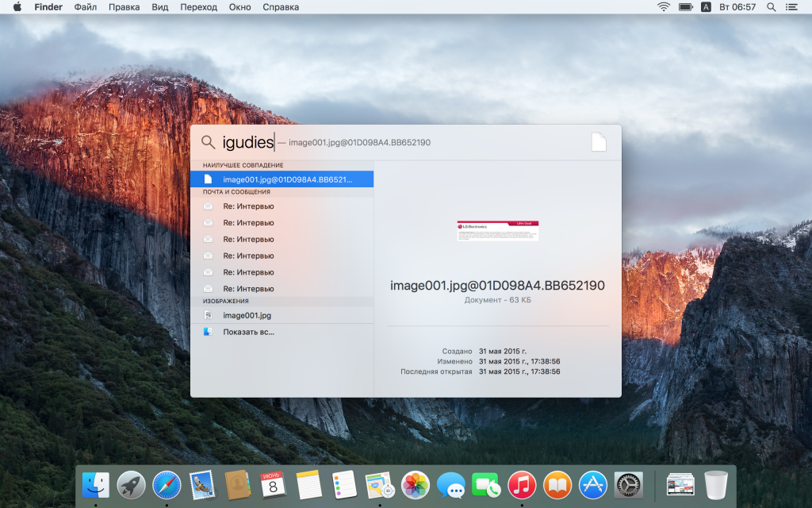Viewport: 812px width, 508px height.
Task: Open Launchpad from the Dock
Action: pos(131,484)
